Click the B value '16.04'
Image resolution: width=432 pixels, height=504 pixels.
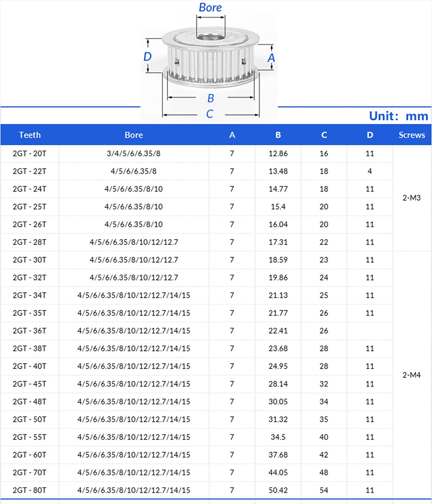[278, 224]
